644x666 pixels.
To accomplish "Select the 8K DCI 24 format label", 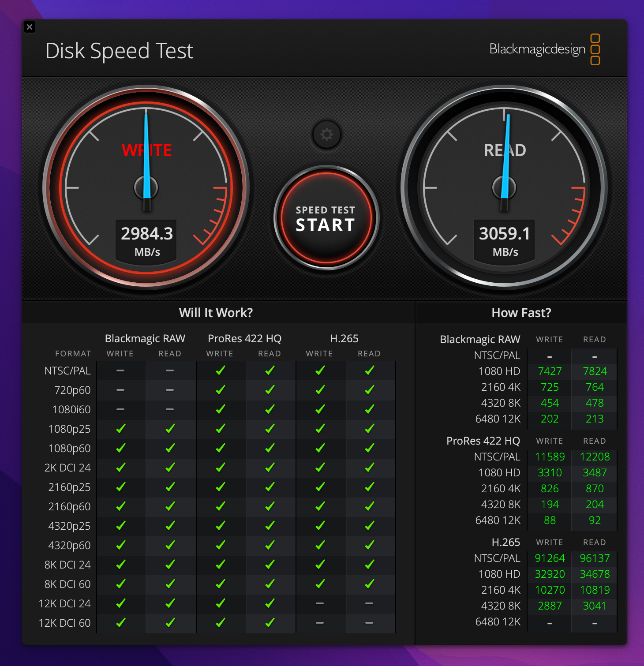I will click(67, 565).
